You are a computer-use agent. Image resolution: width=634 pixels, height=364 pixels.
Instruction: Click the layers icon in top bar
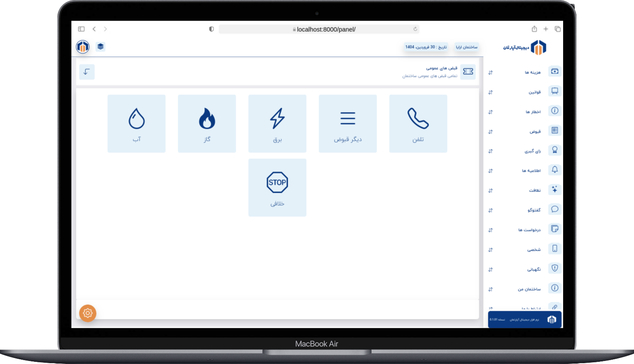click(x=101, y=47)
